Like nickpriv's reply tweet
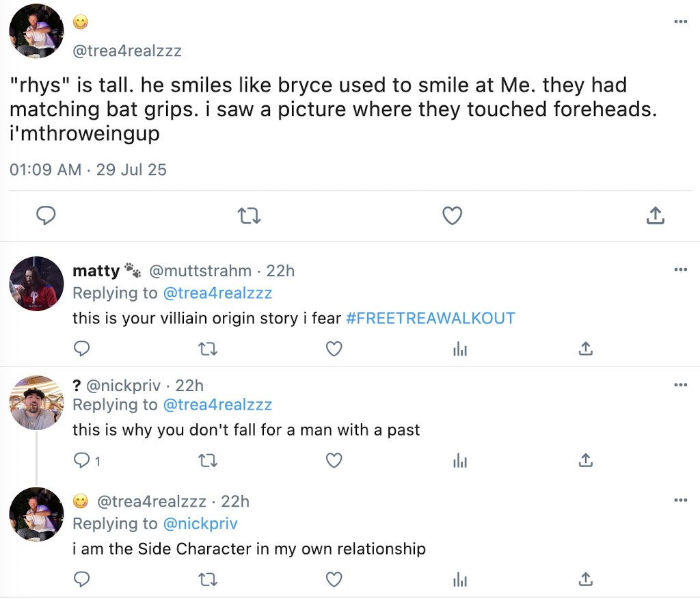This screenshot has height=599, width=700. (334, 461)
